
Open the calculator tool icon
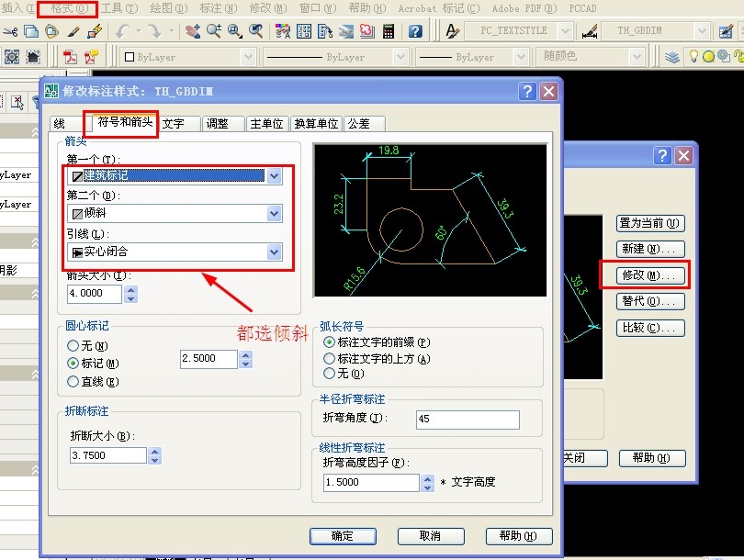click(x=389, y=31)
